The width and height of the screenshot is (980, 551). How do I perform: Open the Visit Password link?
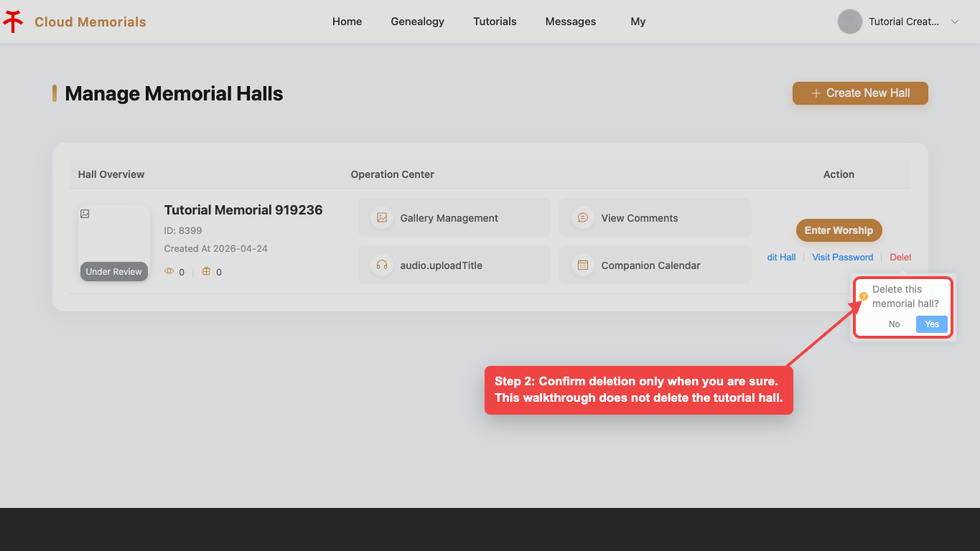point(843,257)
